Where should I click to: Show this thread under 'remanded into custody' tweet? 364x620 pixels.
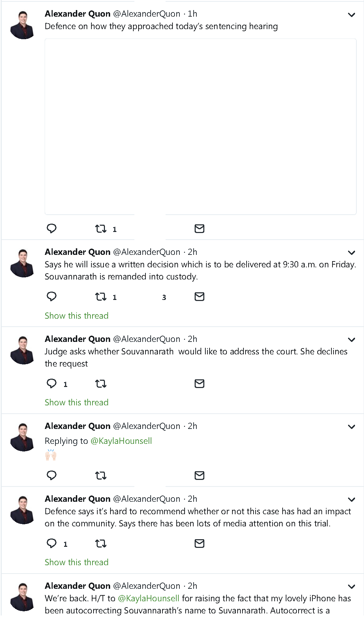[77, 316]
